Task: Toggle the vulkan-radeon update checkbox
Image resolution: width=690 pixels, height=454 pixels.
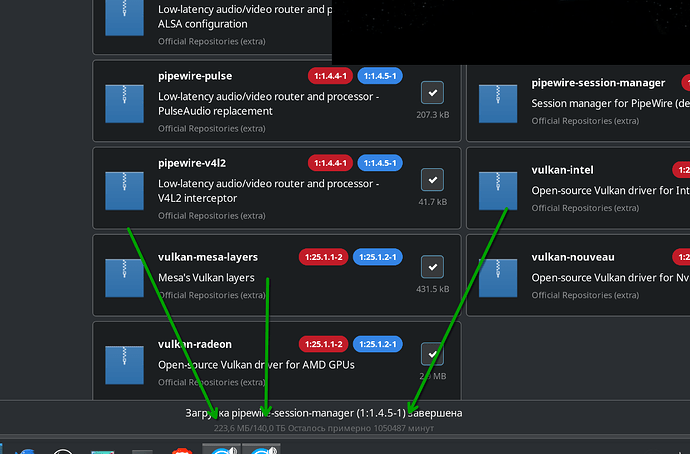Action: 432,354
